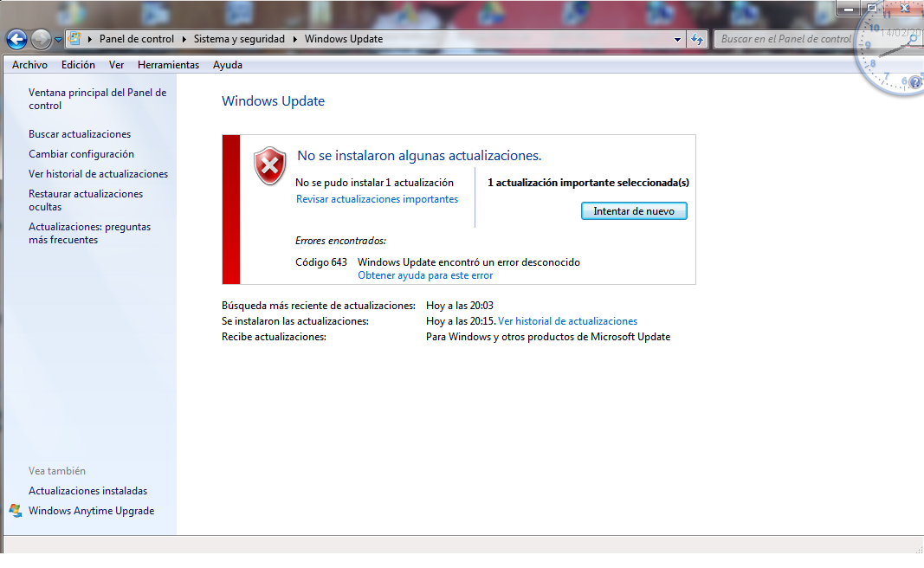Open the Ver menu

click(116, 65)
